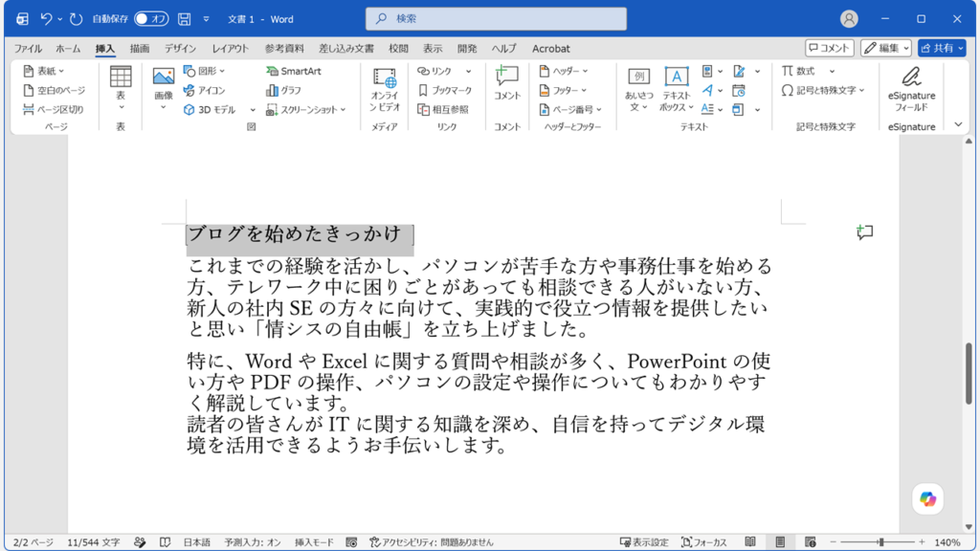Screen dimensions: 980x551
Task: Insert a ページ区切り page break
Action: click(x=54, y=109)
